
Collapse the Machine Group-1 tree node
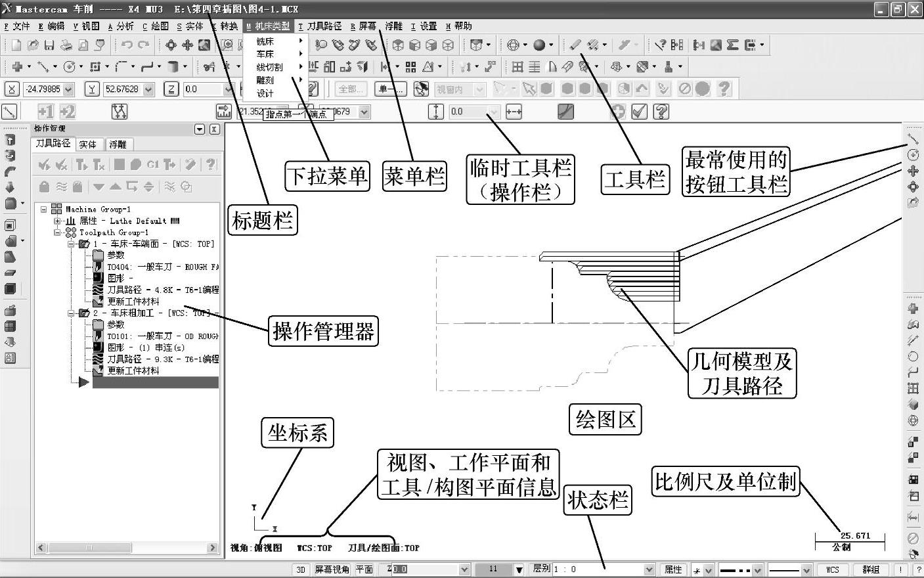click(44, 210)
